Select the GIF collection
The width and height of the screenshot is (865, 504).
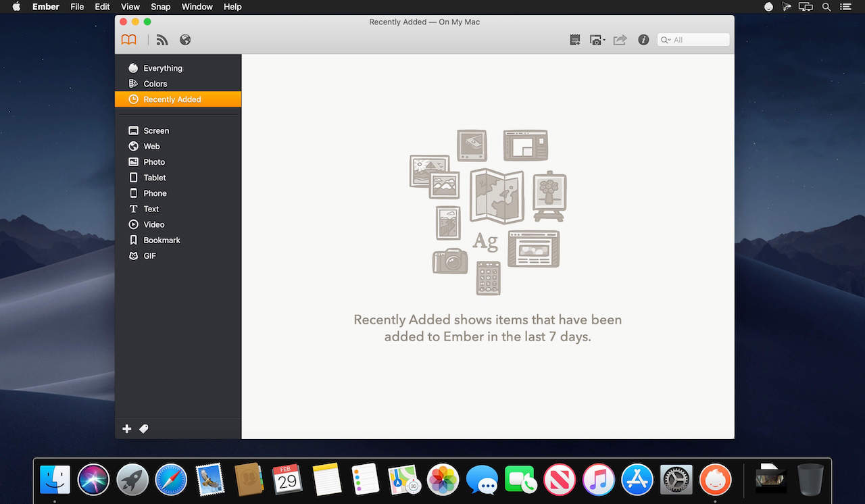[x=149, y=256]
